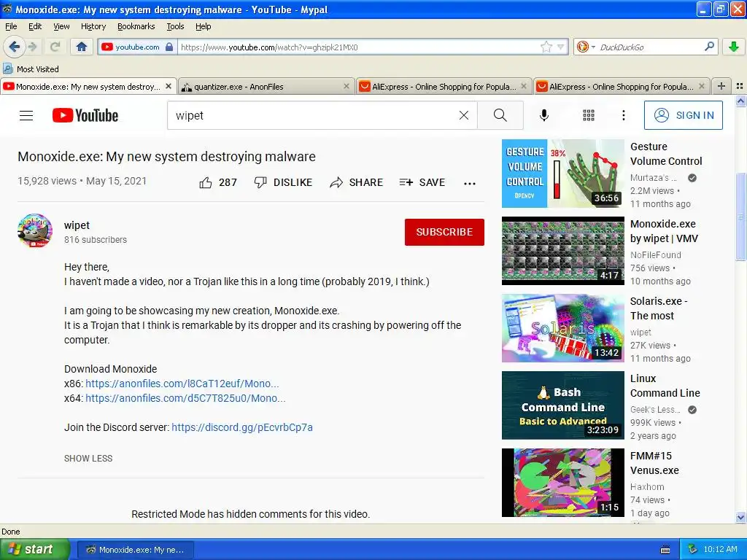Screen dimensions: 747x560
Task: Open the URL history dropdown arrow
Action: point(561,47)
